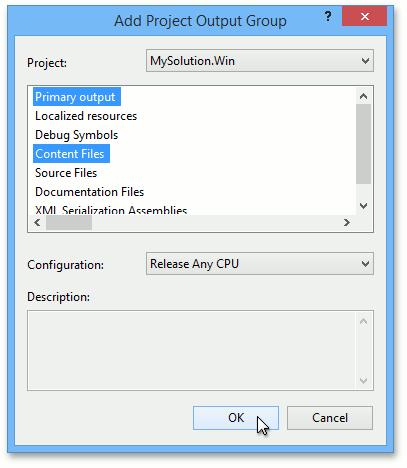The width and height of the screenshot is (407, 468).
Task: Click the Cancel button
Action: pos(330,418)
